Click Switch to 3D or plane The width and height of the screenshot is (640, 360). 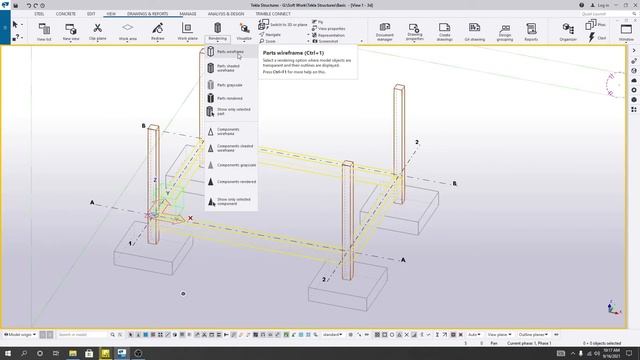click(x=283, y=24)
